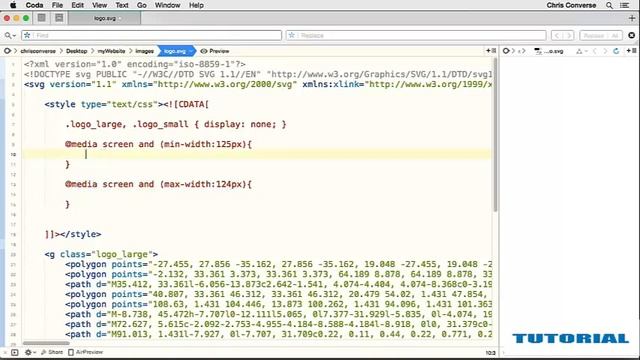Add a split in the right pane
This screenshot has height=360, width=640.
click(631, 51)
